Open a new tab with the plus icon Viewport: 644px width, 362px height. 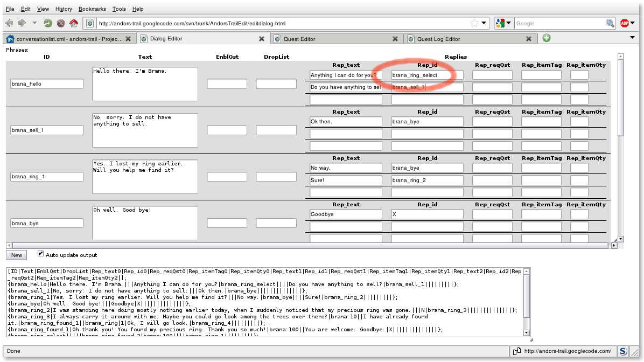(547, 38)
